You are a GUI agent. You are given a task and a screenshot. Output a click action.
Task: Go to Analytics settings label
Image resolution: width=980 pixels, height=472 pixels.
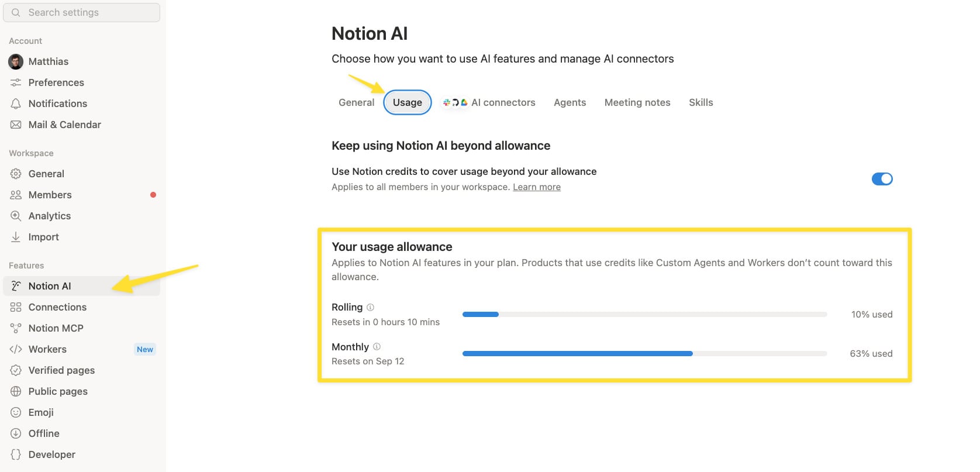click(x=50, y=216)
